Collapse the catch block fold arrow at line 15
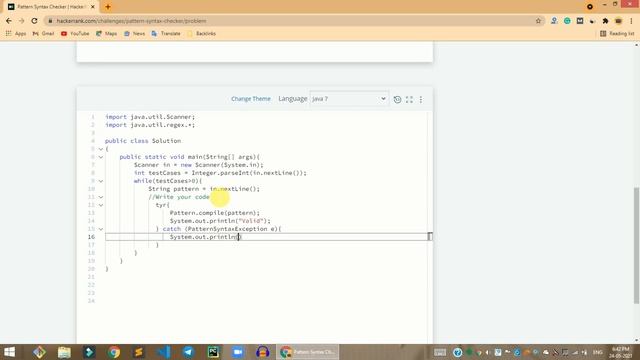This screenshot has width=640, height=360. coord(101,229)
